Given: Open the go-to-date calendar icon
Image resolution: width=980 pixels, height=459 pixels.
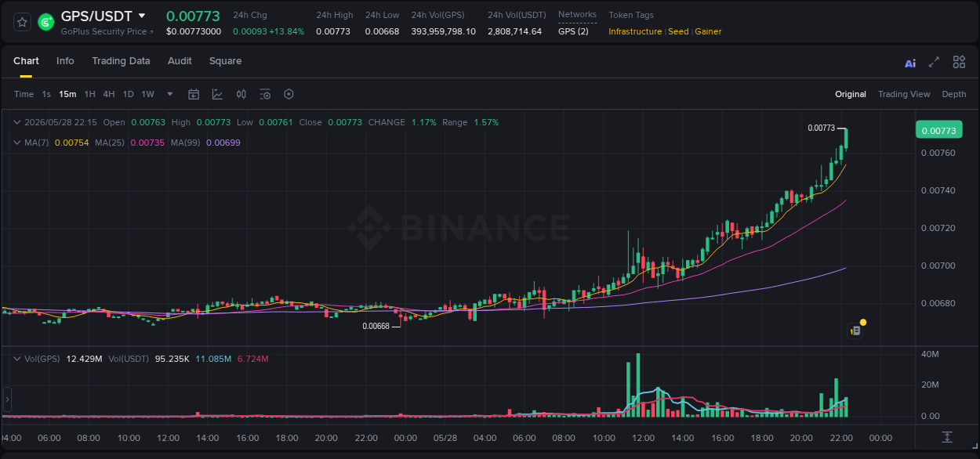Looking at the screenshot, I should [194, 94].
